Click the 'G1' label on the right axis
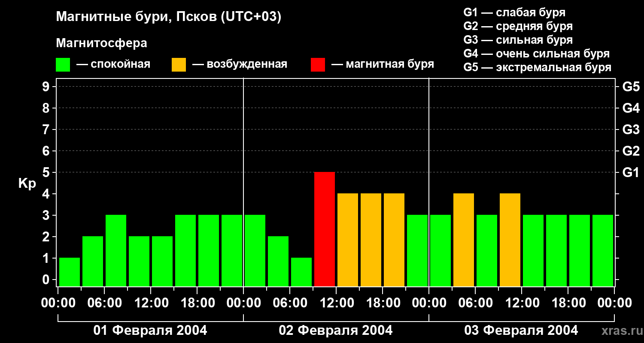 631,172
